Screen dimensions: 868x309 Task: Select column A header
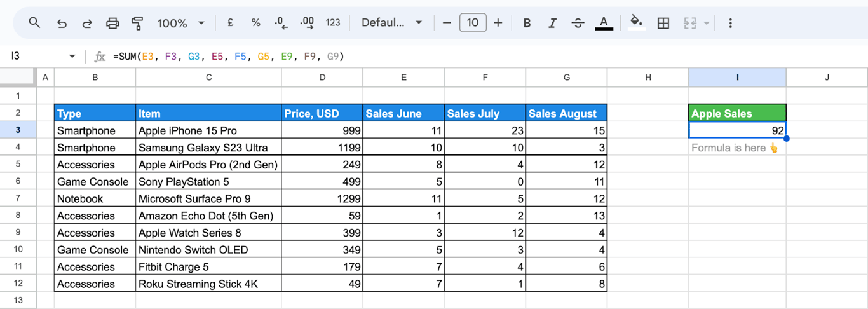(x=45, y=78)
